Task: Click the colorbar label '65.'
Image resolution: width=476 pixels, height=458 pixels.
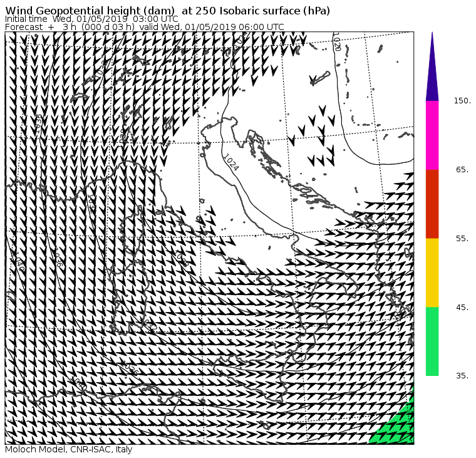Action: coord(462,169)
